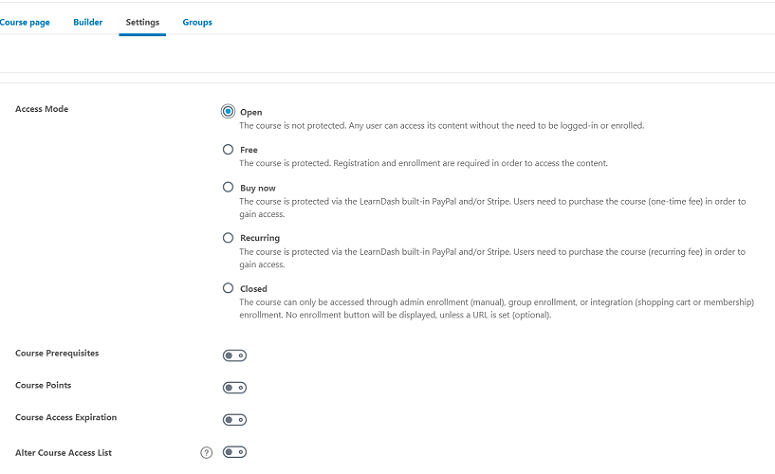Click the Alter Course Access List label text
Image resolution: width=775 pixels, height=474 pixels.
[63, 452]
